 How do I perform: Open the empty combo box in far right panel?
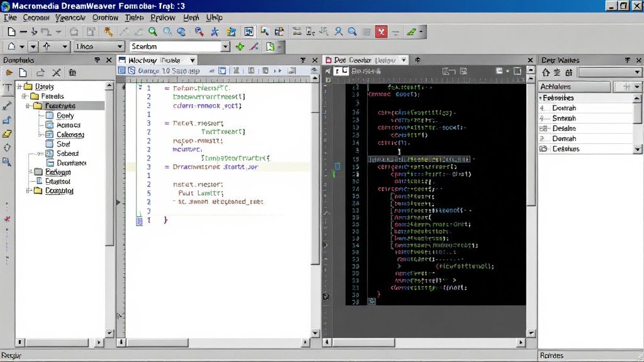click(609, 72)
